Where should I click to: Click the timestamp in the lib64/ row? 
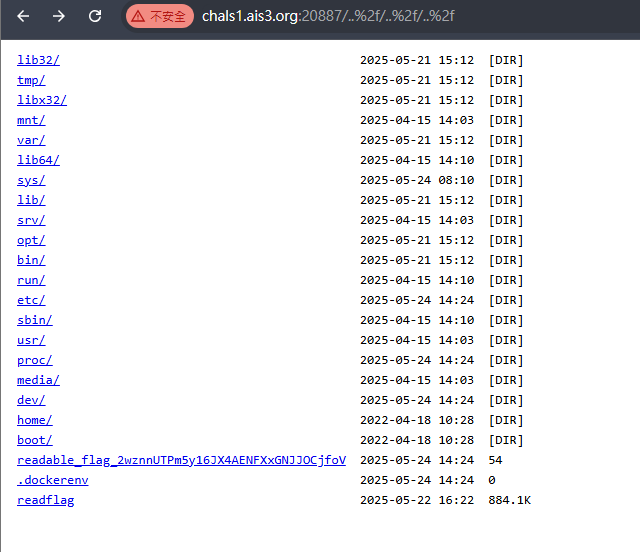pos(417,160)
